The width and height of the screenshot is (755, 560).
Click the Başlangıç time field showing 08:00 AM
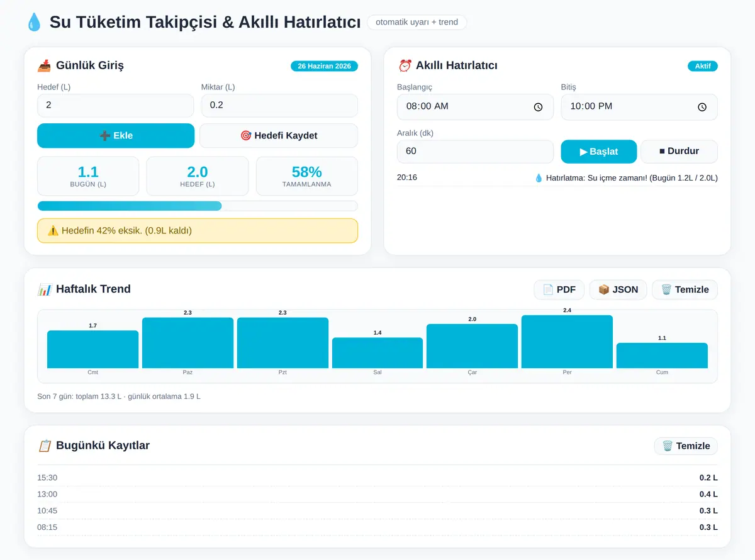click(475, 107)
